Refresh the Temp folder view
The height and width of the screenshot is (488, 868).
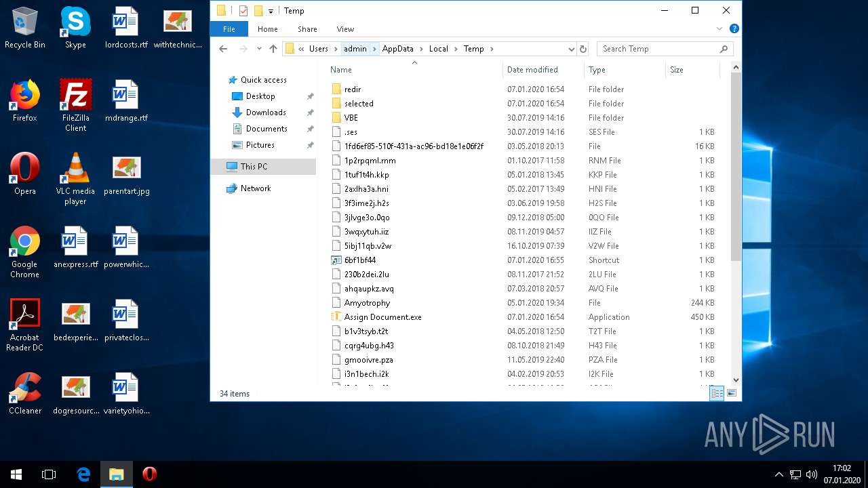[x=583, y=49]
